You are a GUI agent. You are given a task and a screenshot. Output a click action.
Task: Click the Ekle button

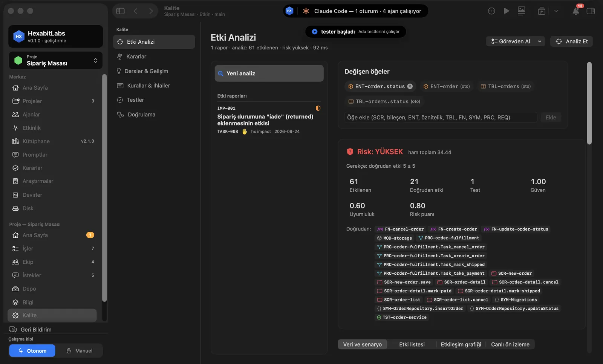coord(551,118)
